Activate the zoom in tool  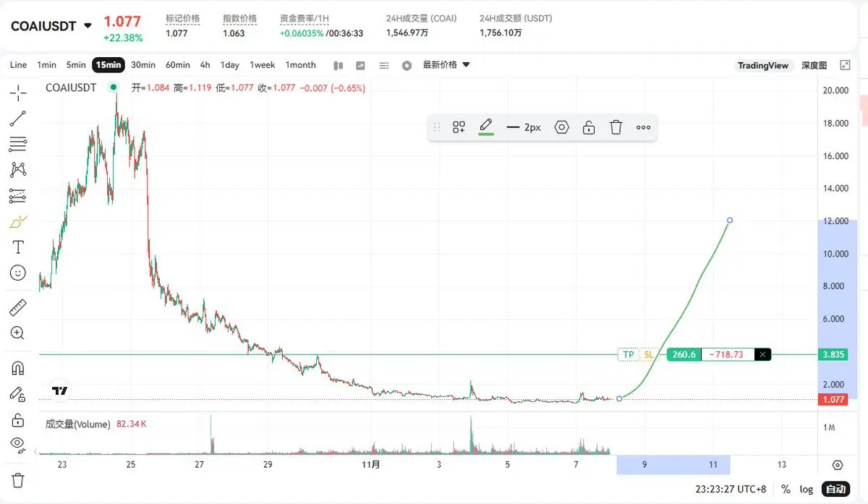tap(18, 333)
